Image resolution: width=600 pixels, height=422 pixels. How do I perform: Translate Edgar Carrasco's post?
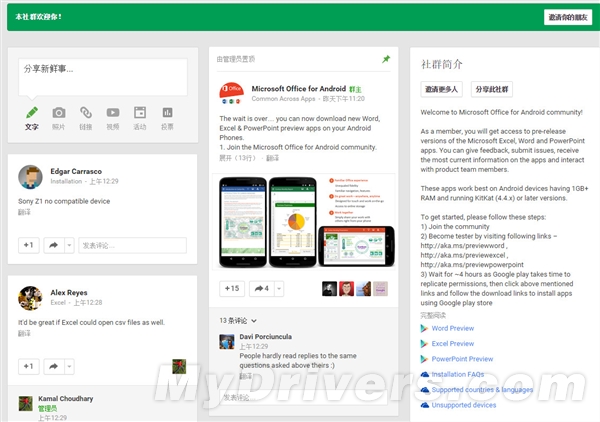[x=24, y=212]
